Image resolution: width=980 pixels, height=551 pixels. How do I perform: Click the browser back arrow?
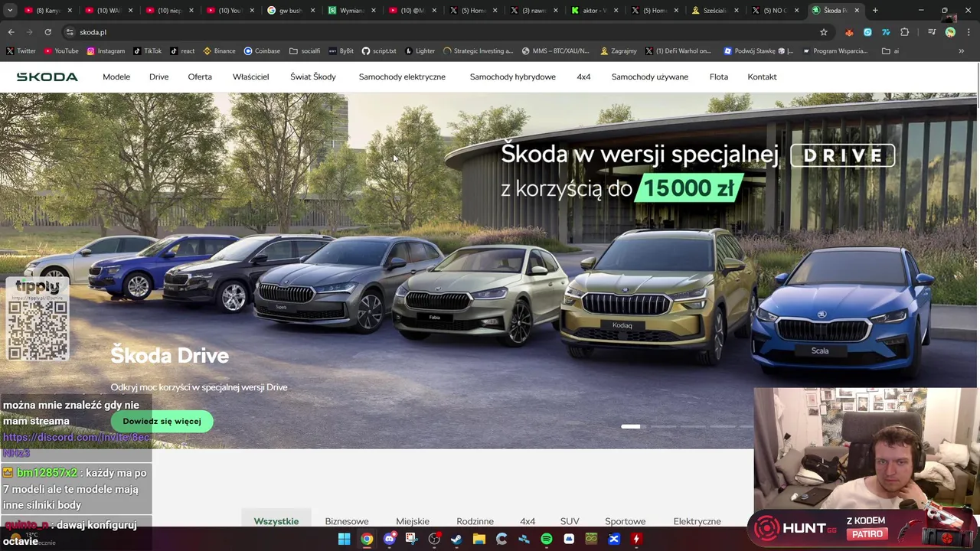tap(11, 32)
